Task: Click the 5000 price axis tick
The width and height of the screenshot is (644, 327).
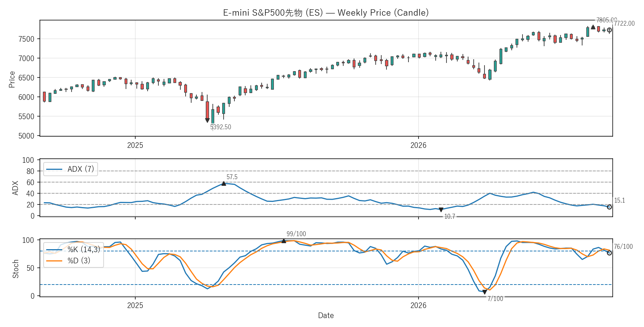Action: (26, 136)
